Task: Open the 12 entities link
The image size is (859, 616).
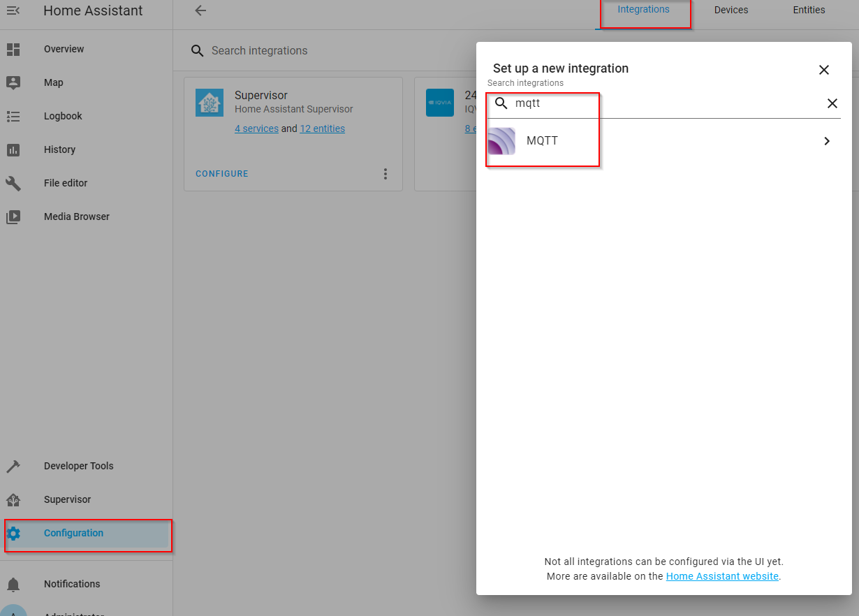Action: pos(322,129)
